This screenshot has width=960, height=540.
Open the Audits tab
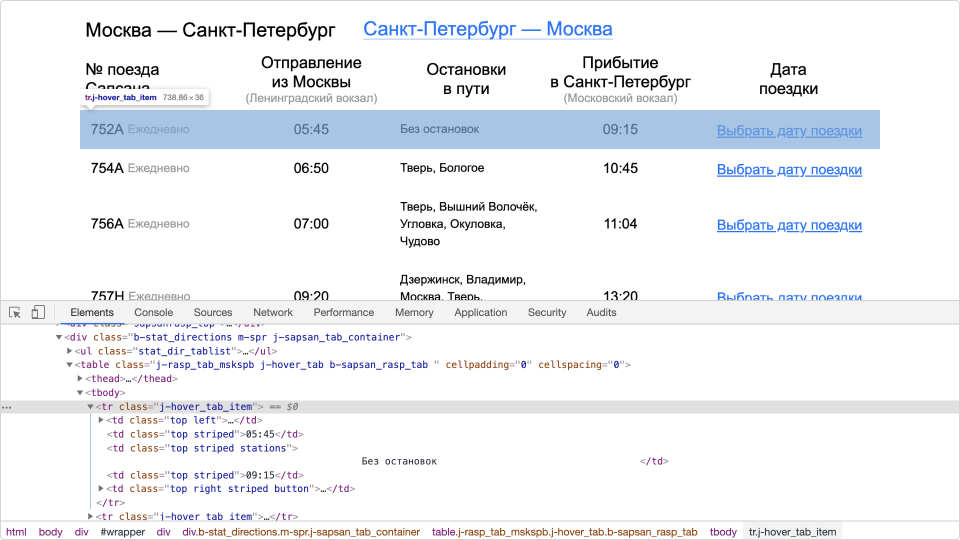tap(601, 312)
